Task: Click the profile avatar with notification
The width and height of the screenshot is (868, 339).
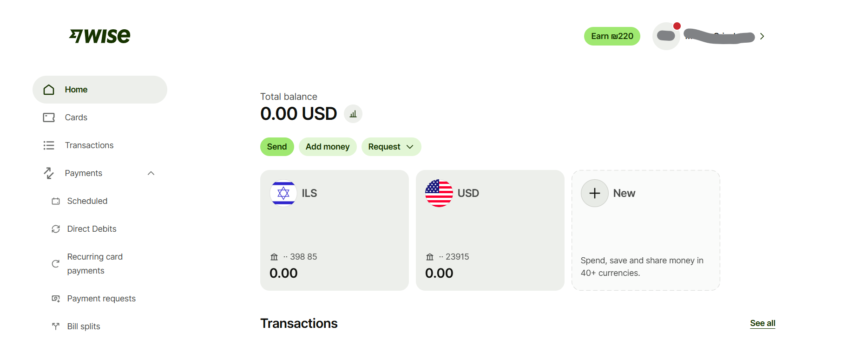Action: point(666,36)
